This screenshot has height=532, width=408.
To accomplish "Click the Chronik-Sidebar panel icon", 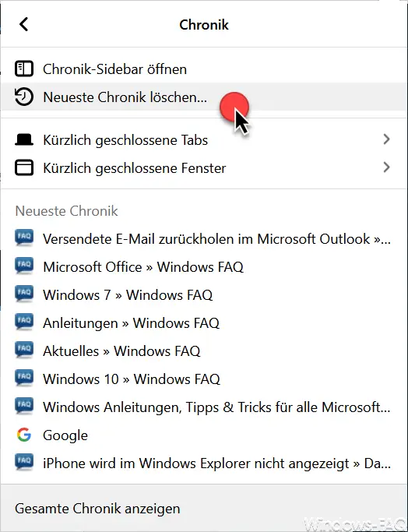I will tap(24, 69).
